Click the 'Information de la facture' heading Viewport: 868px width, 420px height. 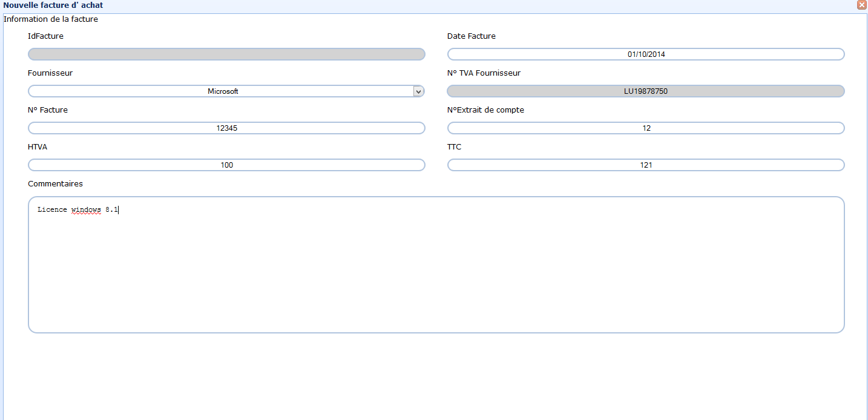point(51,19)
